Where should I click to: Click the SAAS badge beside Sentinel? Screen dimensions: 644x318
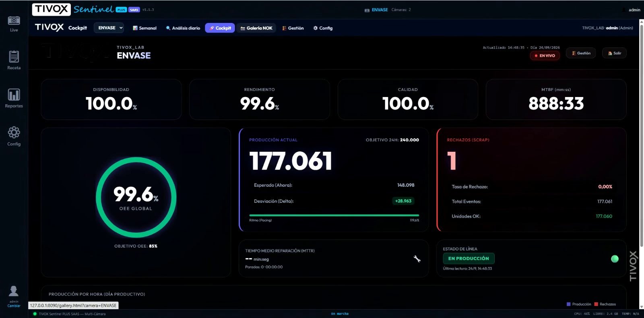click(x=134, y=10)
